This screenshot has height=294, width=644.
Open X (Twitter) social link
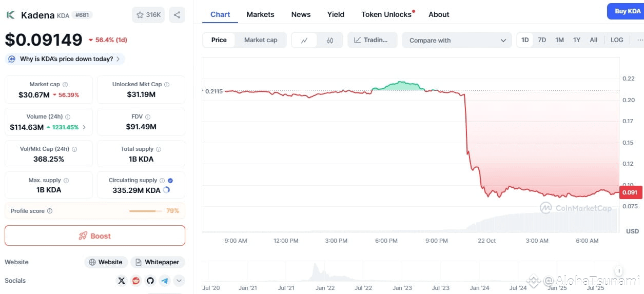click(x=122, y=281)
